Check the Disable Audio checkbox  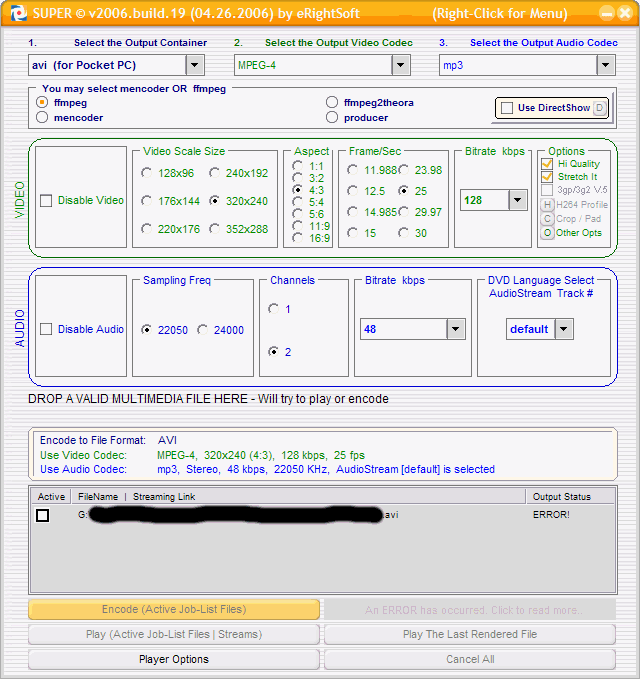(x=46, y=329)
